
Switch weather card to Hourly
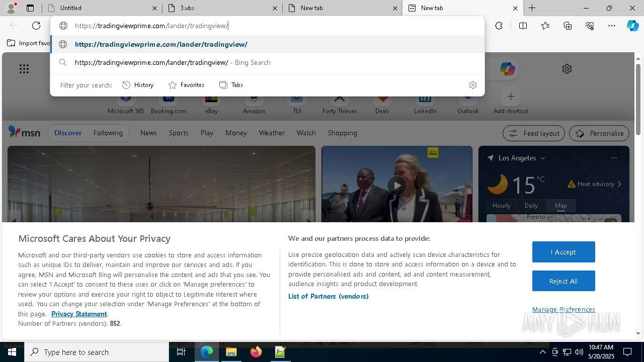pyautogui.click(x=501, y=206)
